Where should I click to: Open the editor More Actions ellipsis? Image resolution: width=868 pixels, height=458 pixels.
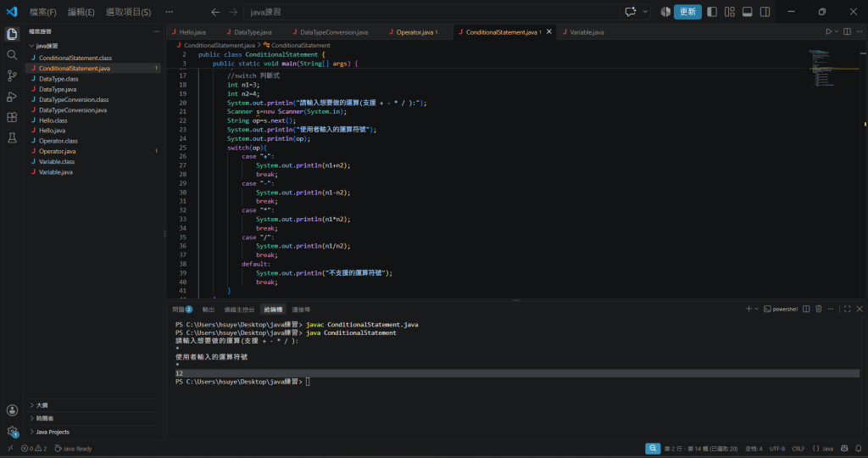click(860, 31)
